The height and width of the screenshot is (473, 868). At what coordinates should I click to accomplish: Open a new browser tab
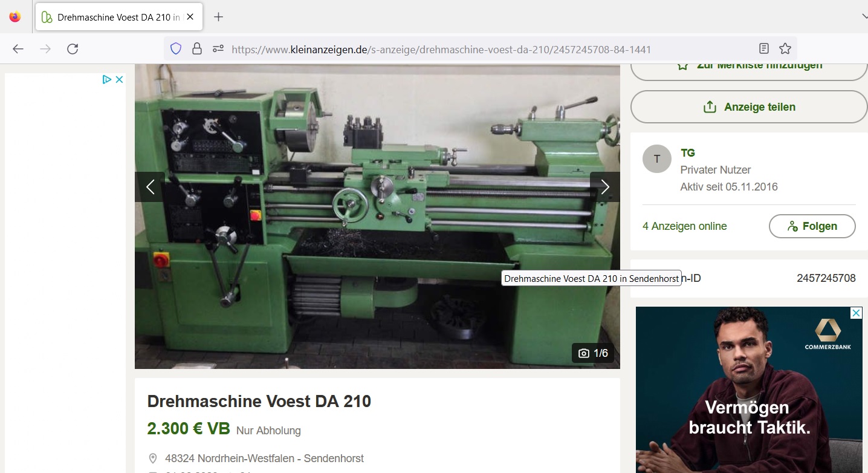pos(219,17)
